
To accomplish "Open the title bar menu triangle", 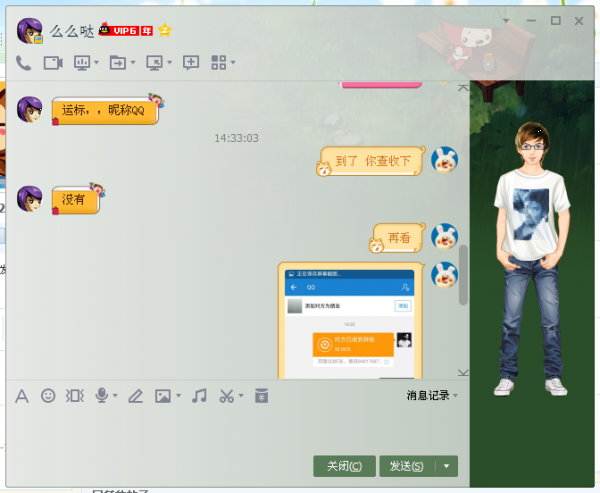I will click(x=506, y=21).
